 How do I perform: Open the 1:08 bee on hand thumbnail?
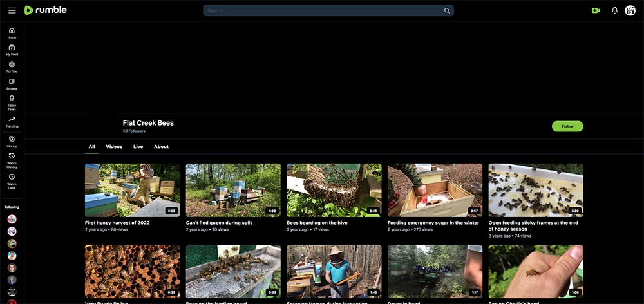536,272
